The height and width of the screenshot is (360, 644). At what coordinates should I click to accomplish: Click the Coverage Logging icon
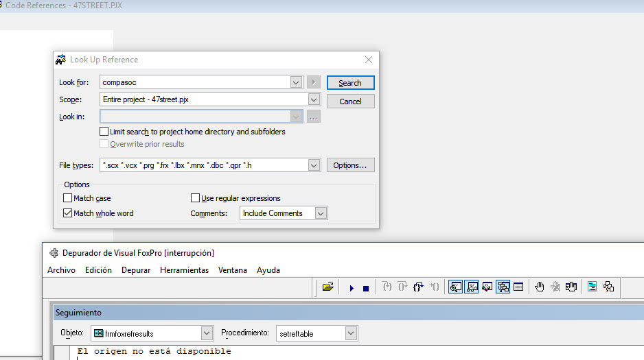[593, 287]
